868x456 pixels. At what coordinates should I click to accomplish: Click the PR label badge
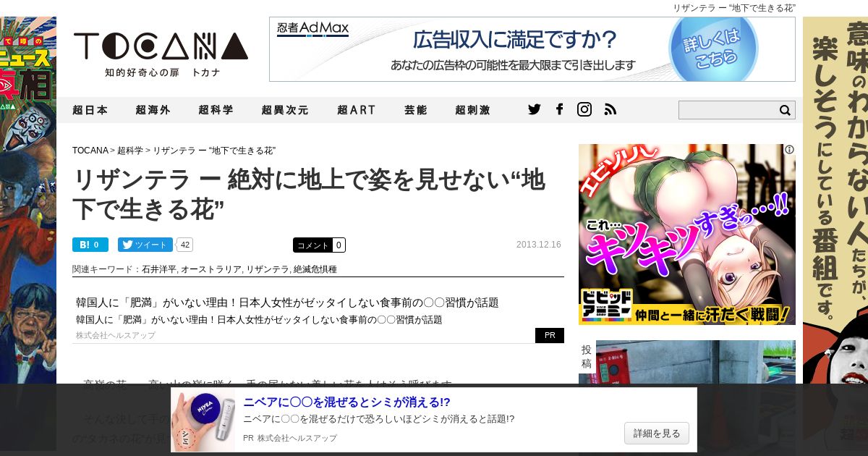pos(550,335)
